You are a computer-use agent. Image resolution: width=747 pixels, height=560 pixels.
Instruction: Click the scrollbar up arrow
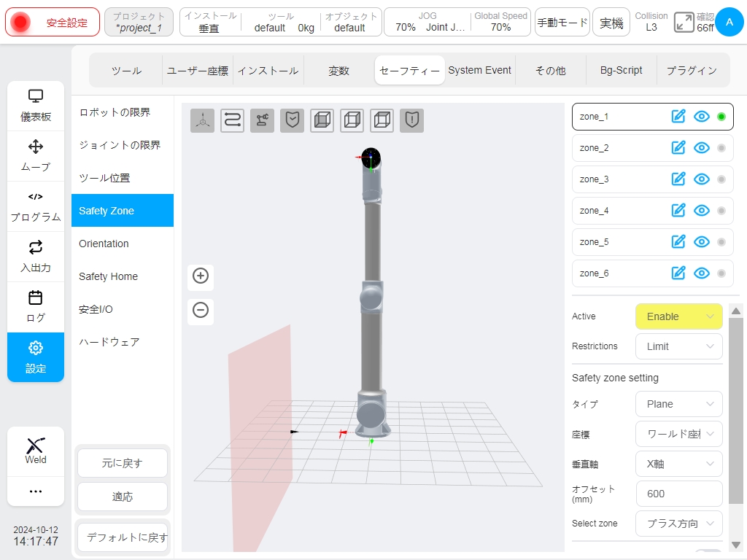(x=736, y=311)
